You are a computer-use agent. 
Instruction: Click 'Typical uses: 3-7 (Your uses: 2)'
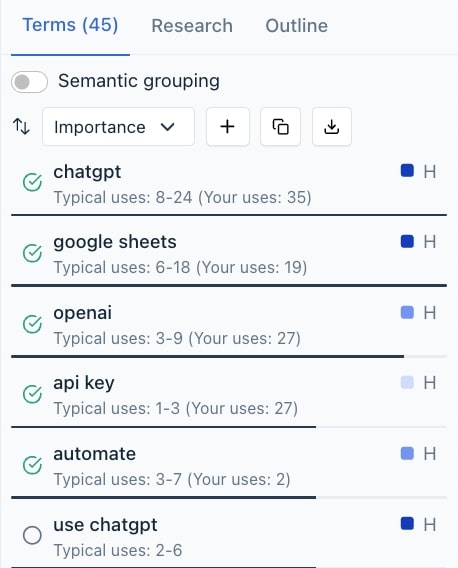point(172,480)
